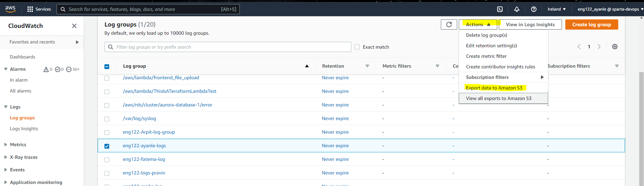Open the eng122-ayanle-logs log group

[144, 146]
